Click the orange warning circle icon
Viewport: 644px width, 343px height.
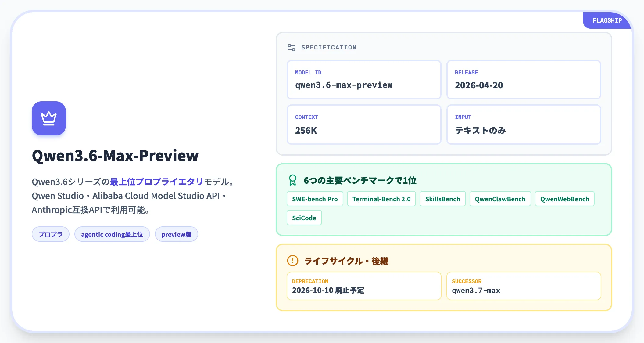pos(293,261)
